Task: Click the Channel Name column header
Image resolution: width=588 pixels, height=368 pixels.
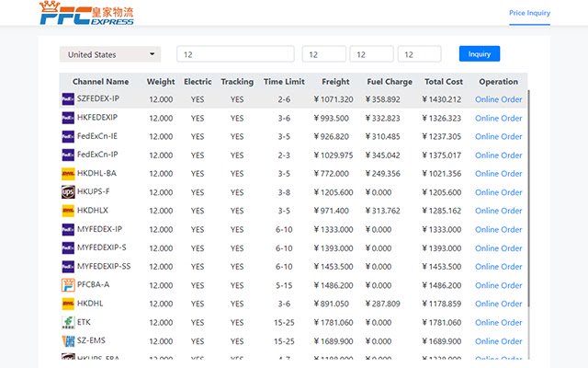Action: [100, 82]
